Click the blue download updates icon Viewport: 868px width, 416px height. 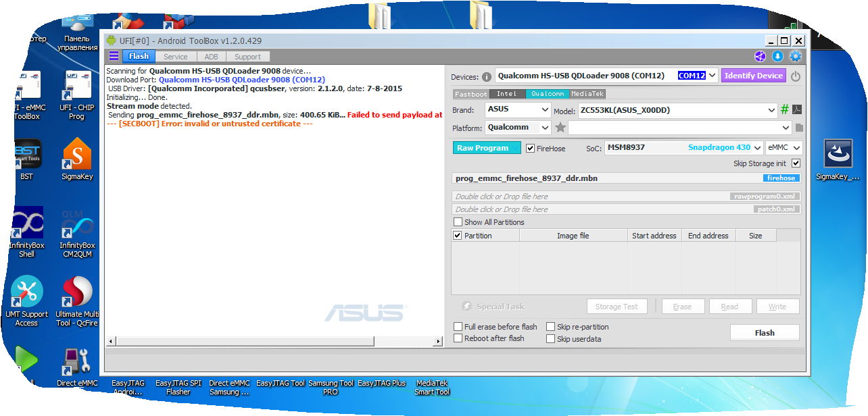point(777,57)
